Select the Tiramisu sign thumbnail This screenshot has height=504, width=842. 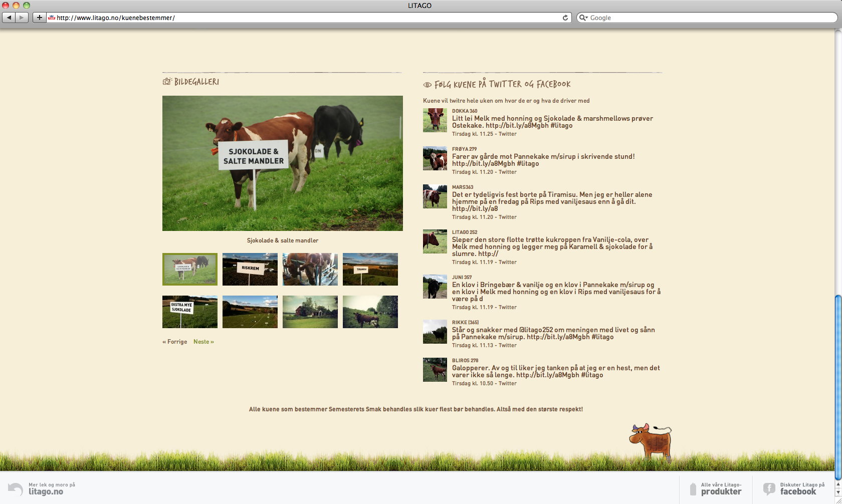tap(370, 269)
